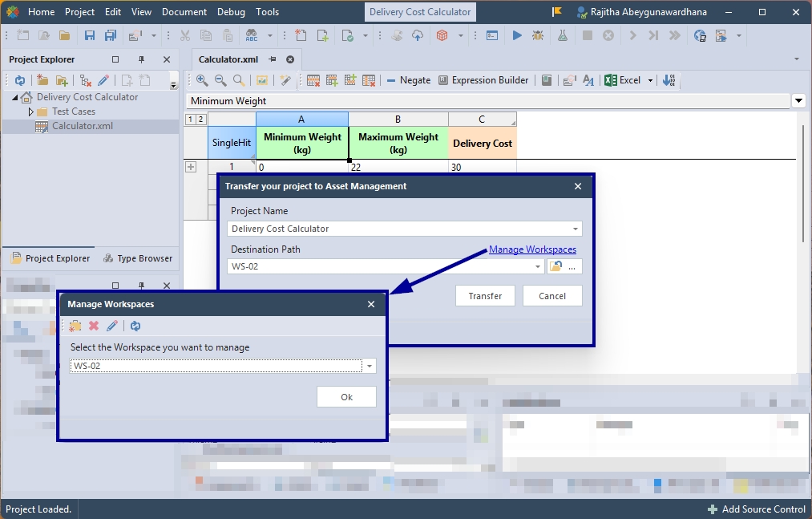This screenshot has height=519, width=812.
Task: Open the Project menu
Action: (79, 11)
